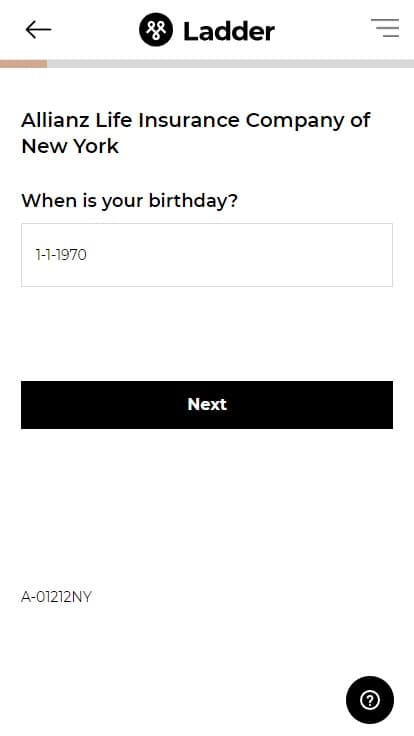Tap the top-right three-line menu lines
The image size is (414, 736).
point(385,28)
